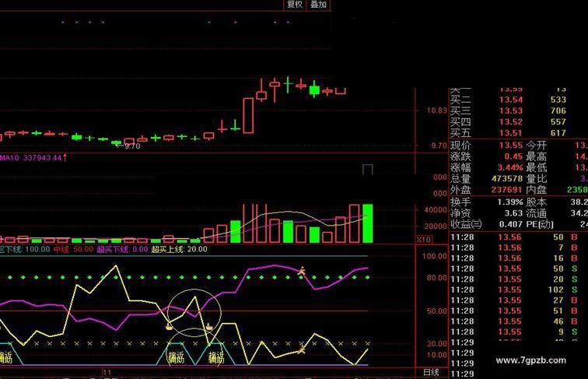Click the 9.70 low price annotation on the chart
588x379 pixels.
pos(132,146)
